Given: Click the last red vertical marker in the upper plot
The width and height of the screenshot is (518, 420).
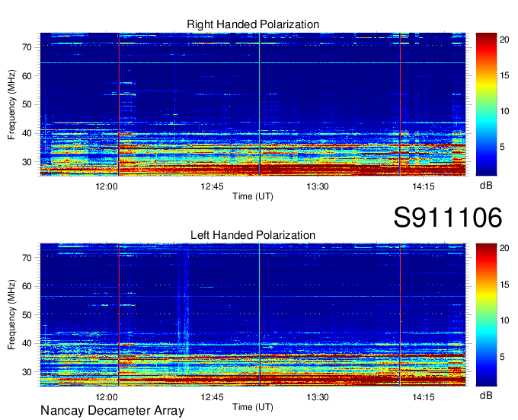Looking at the screenshot, I should [400, 104].
